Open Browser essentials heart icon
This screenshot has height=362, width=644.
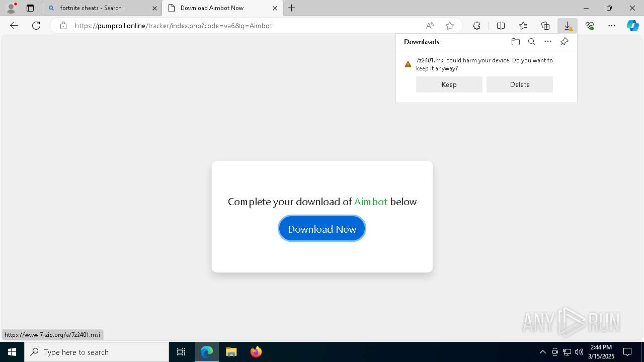590,26
